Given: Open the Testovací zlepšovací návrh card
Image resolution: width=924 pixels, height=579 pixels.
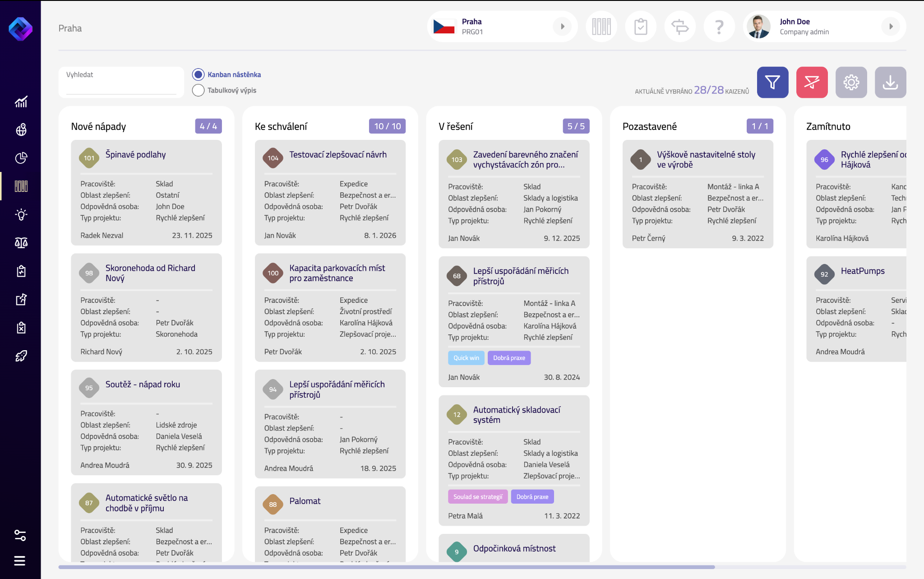Looking at the screenshot, I should click(337, 155).
